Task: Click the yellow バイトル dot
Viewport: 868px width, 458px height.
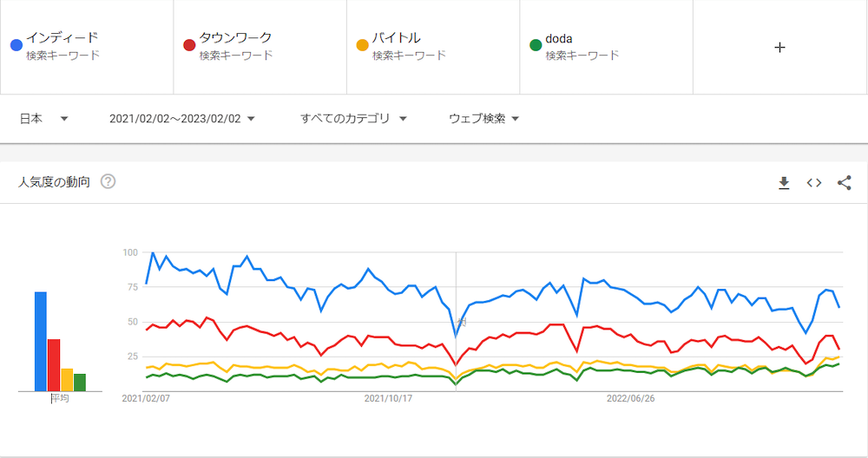Action: 363,45
